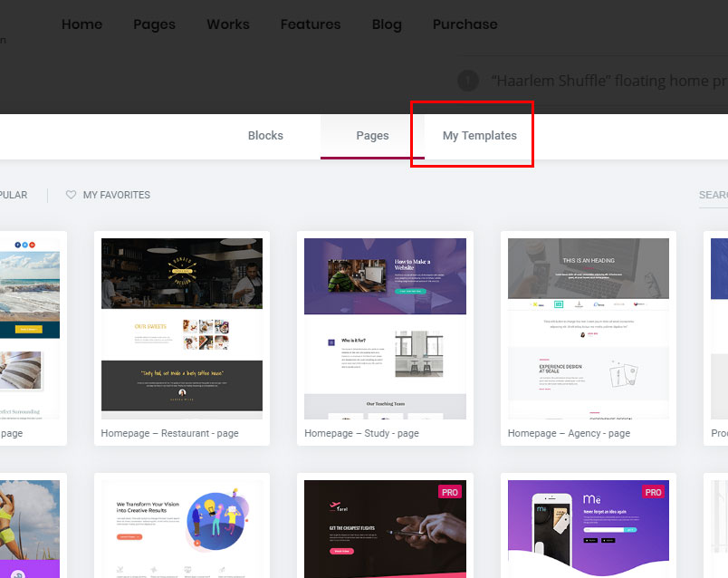Open Homepage – Restaurant template thumbnail

(x=182, y=329)
